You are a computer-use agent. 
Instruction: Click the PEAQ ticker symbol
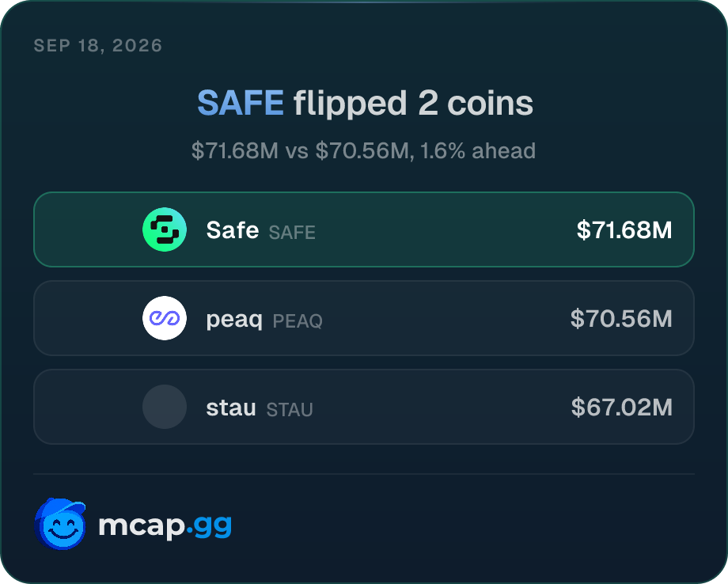[298, 320]
